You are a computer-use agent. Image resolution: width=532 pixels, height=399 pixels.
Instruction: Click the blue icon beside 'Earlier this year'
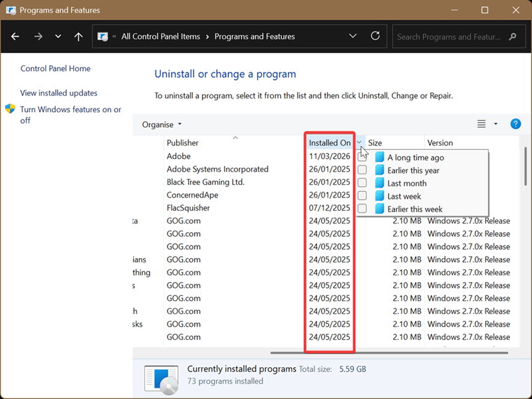379,170
